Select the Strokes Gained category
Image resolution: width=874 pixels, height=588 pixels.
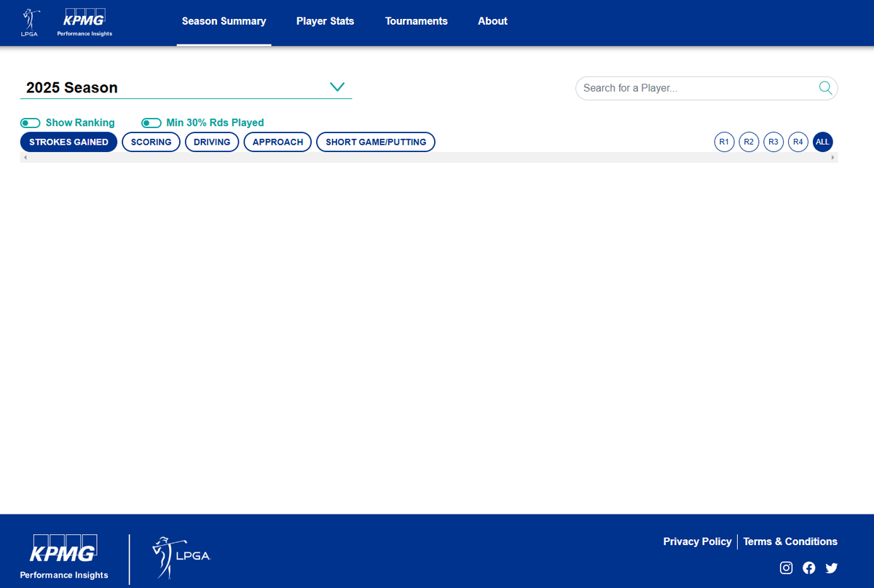[68, 142]
